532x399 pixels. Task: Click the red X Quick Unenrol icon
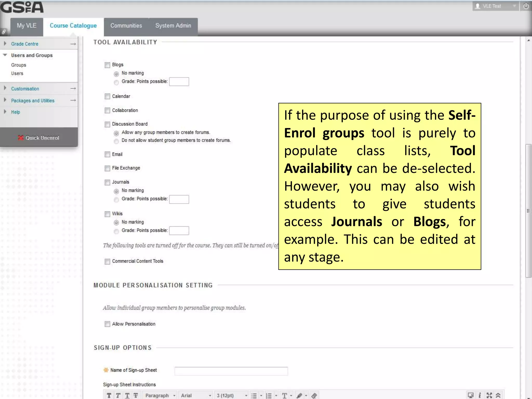pos(21,138)
